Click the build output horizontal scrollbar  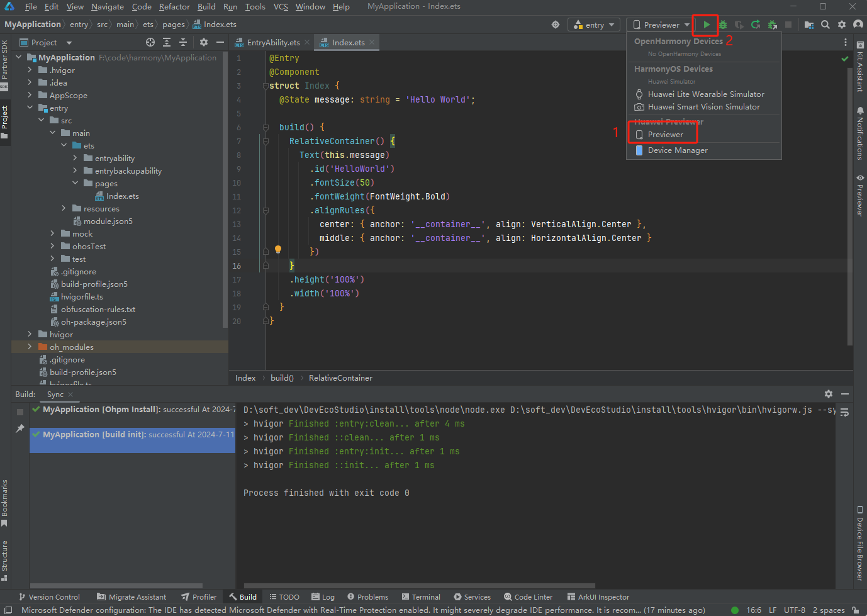tap(419, 585)
